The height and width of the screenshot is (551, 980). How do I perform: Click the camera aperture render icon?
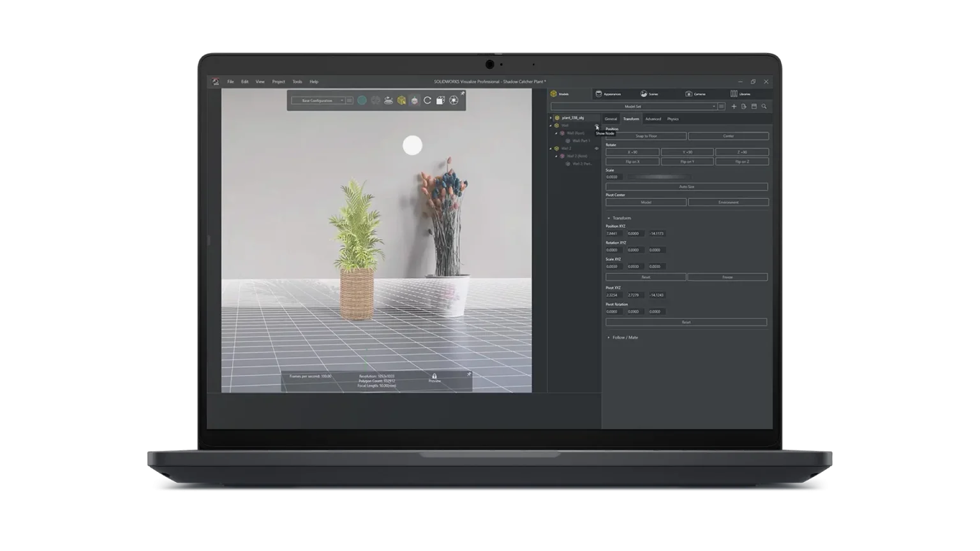tap(454, 101)
